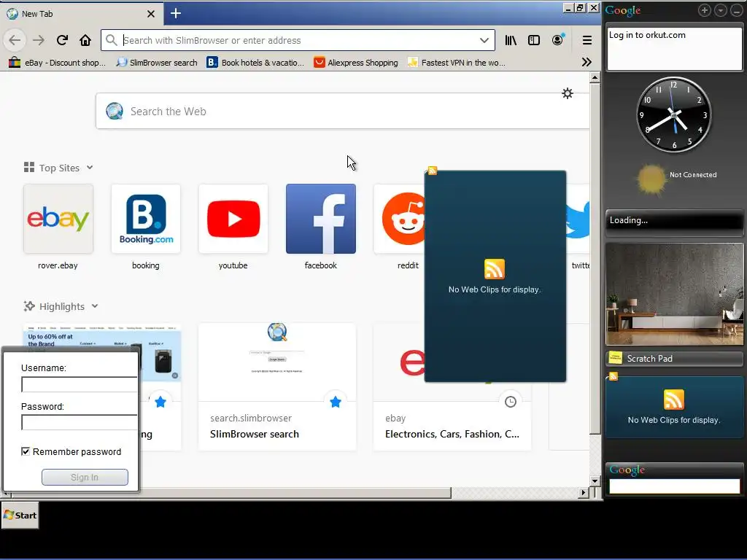Go forward using the forward arrow
This screenshot has width=747, height=560.
tap(39, 41)
